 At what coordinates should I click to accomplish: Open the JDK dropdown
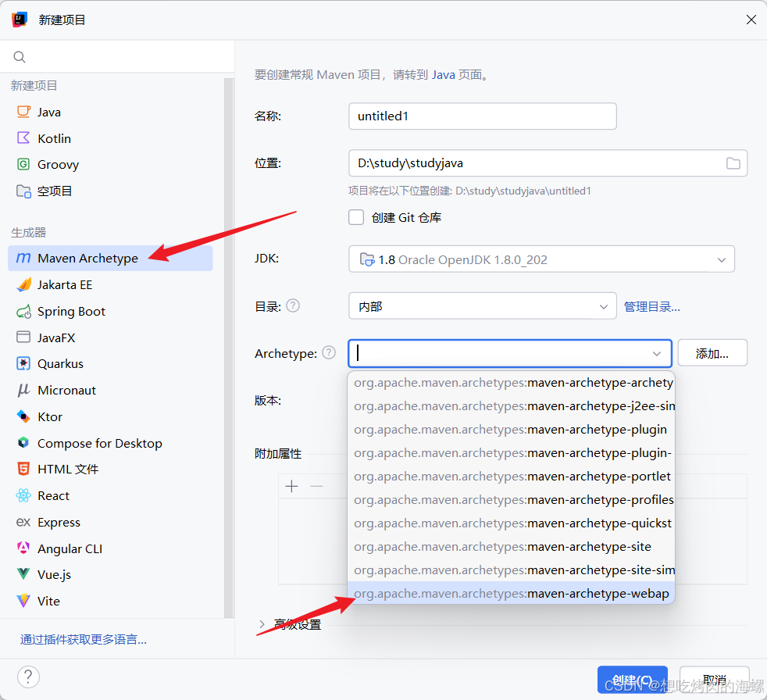[x=541, y=259]
